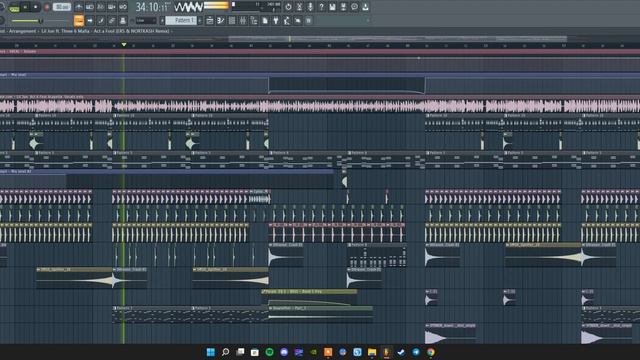Viewport: 640px width, 360px height.
Task: Open Steam from the taskbar
Action: click(401, 352)
